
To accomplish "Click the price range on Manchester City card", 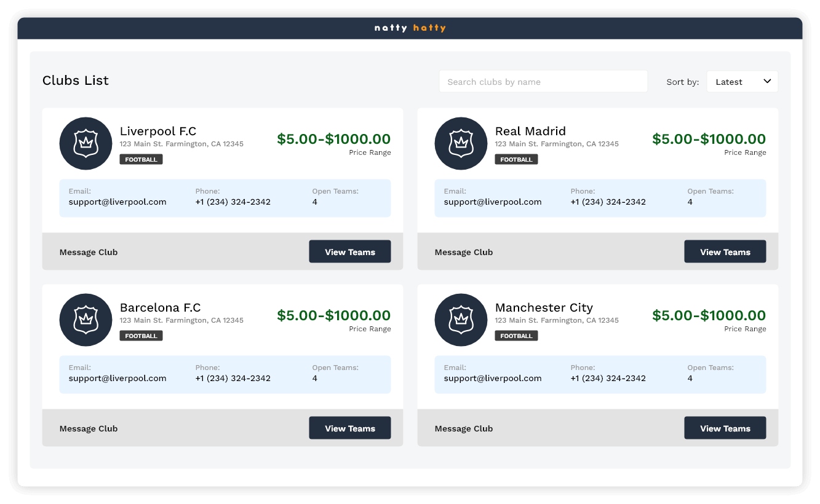I will click(709, 315).
